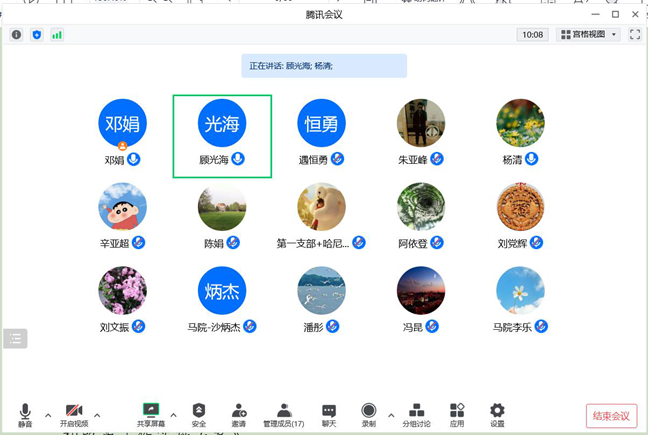The image size is (648, 435).
Task: Open the 安全 security shield icon
Action: point(199,414)
